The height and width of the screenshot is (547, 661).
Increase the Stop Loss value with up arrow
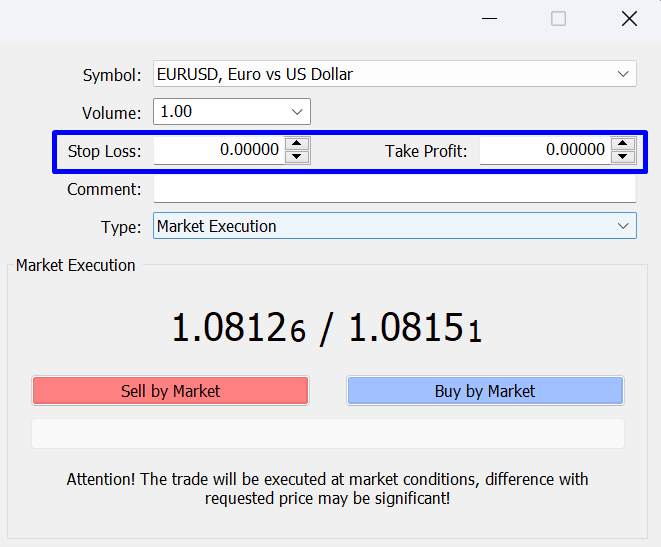[x=297, y=144]
